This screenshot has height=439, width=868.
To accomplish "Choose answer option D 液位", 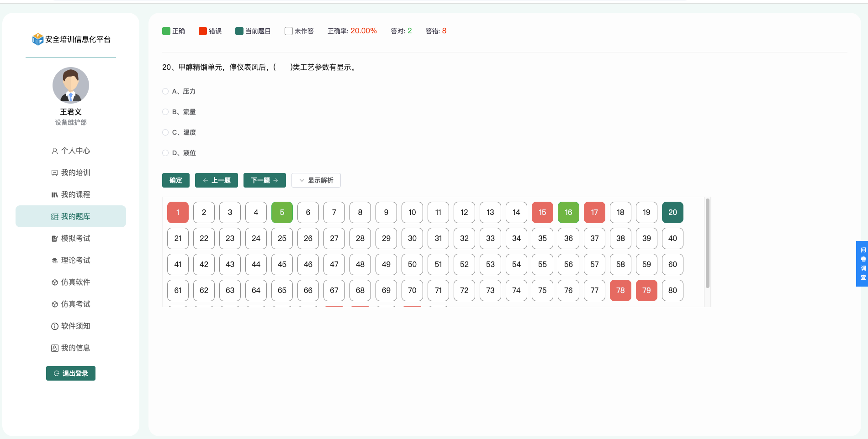I will pos(165,153).
